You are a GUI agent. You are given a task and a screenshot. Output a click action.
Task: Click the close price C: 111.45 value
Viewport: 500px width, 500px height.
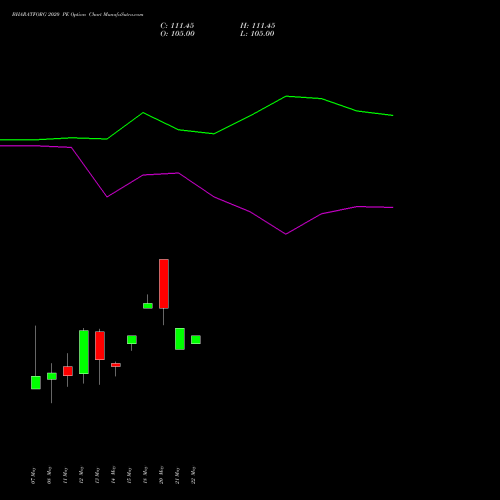tap(177, 26)
